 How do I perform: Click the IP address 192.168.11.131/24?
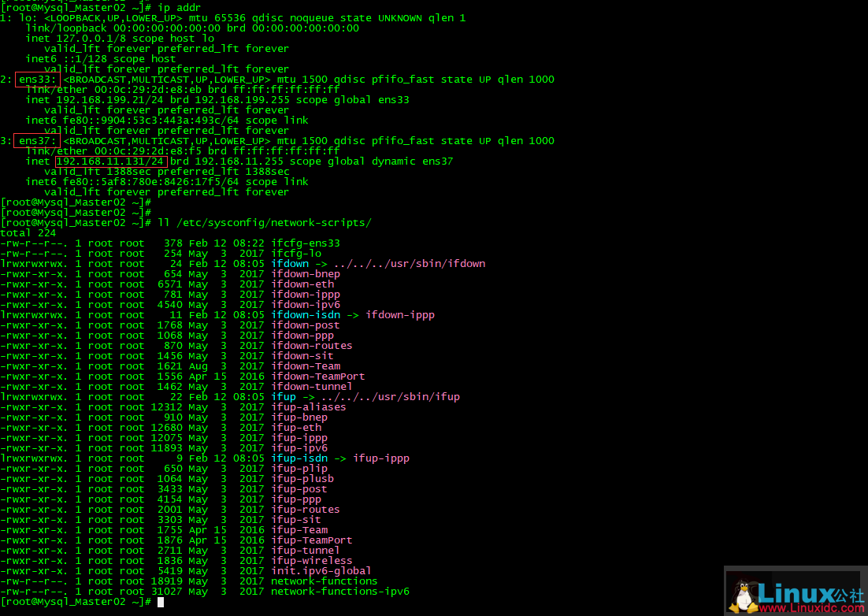[110, 161]
